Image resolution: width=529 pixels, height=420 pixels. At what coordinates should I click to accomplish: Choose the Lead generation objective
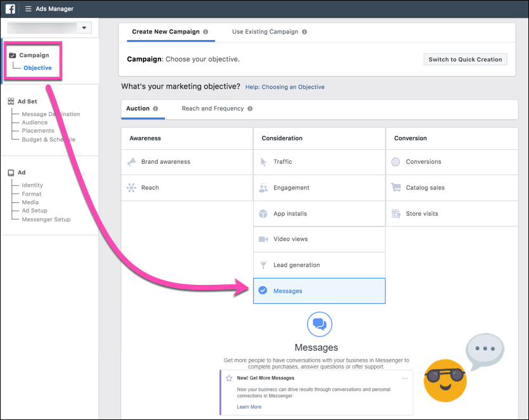[x=319, y=265]
